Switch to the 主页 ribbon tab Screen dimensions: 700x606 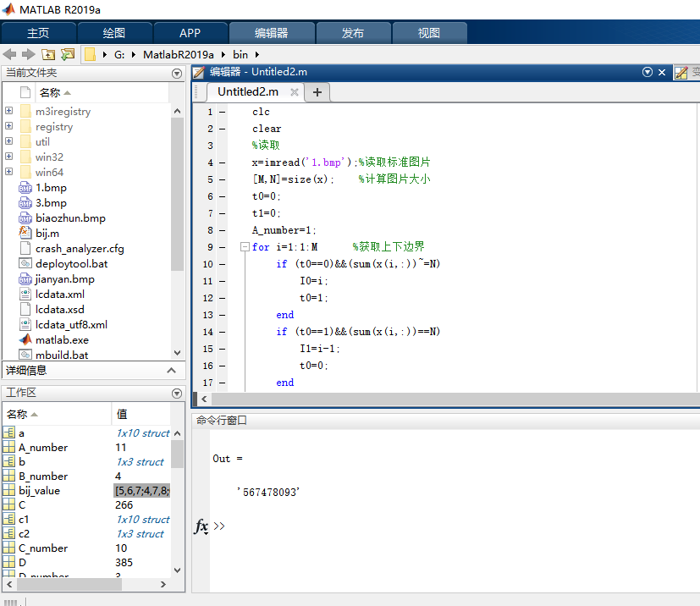(x=38, y=33)
